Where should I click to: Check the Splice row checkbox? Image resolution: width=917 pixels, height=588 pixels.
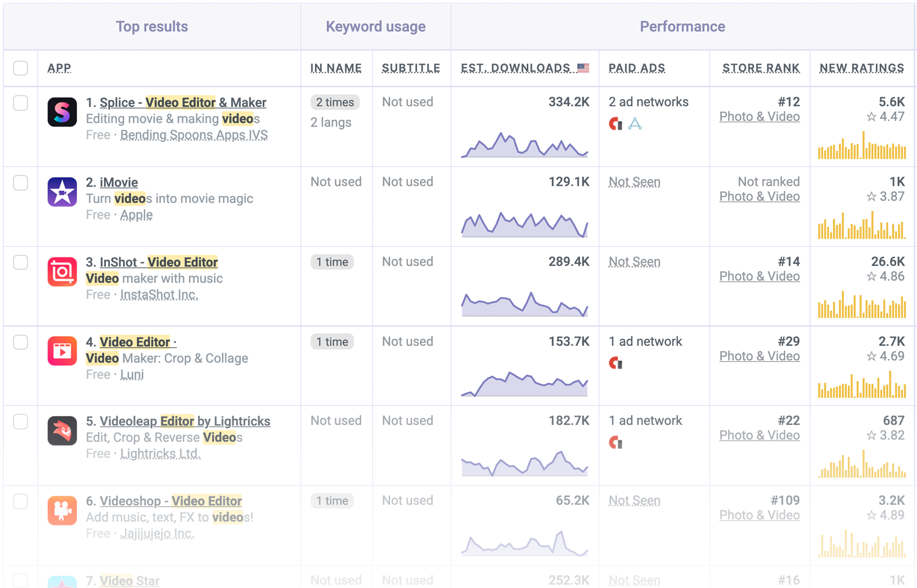coord(21,103)
